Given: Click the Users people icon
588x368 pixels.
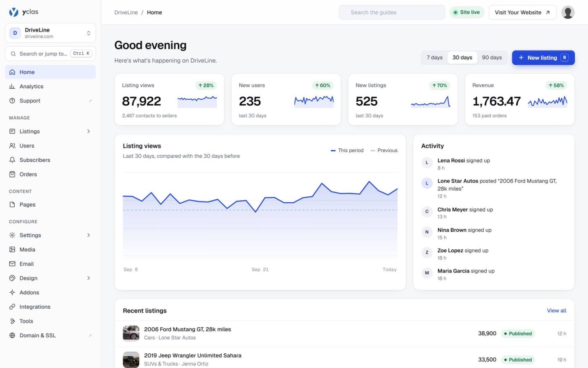Looking at the screenshot, I should click(12, 146).
